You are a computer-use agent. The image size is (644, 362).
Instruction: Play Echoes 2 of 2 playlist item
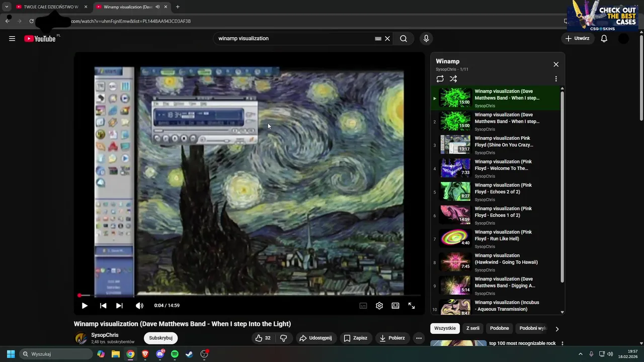click(x=496, y=192)
